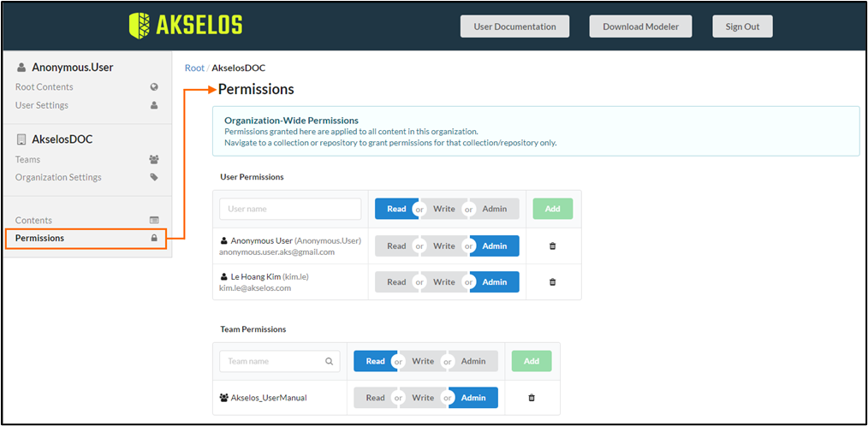Click the globe icon beside Root Contents
The image size is (868, 426).
(154, 87)
